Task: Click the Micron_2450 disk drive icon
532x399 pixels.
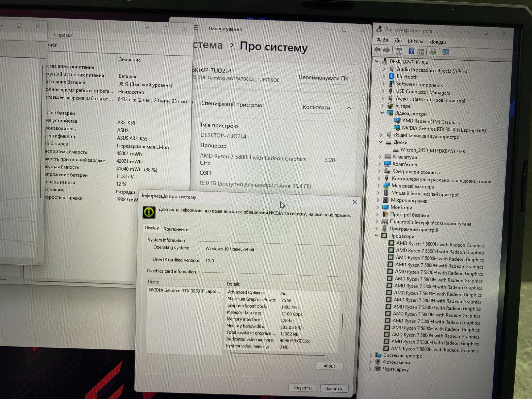Action: tap(396, 150)
